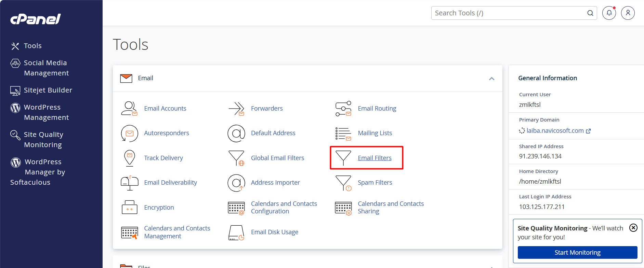Open the laiba.navicosoft.com primary domain link
Image resolution: width=644 pixels, height=268 pixels.
(555, 131)
